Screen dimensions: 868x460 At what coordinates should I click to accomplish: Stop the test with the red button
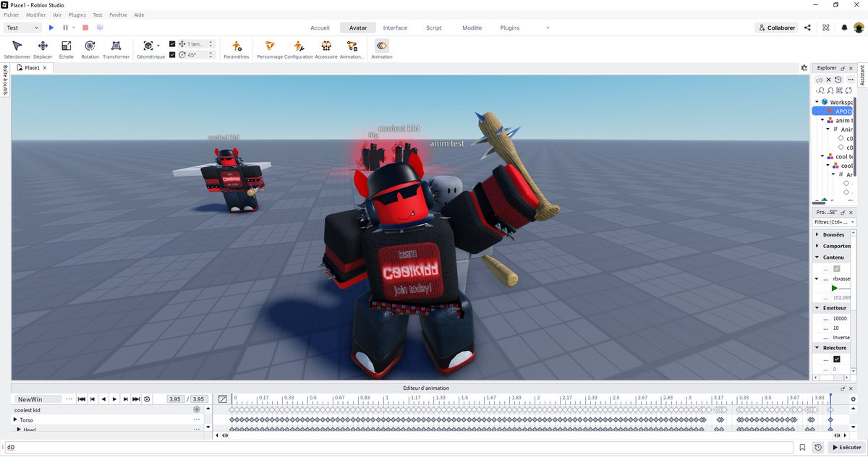click(85, 27)
